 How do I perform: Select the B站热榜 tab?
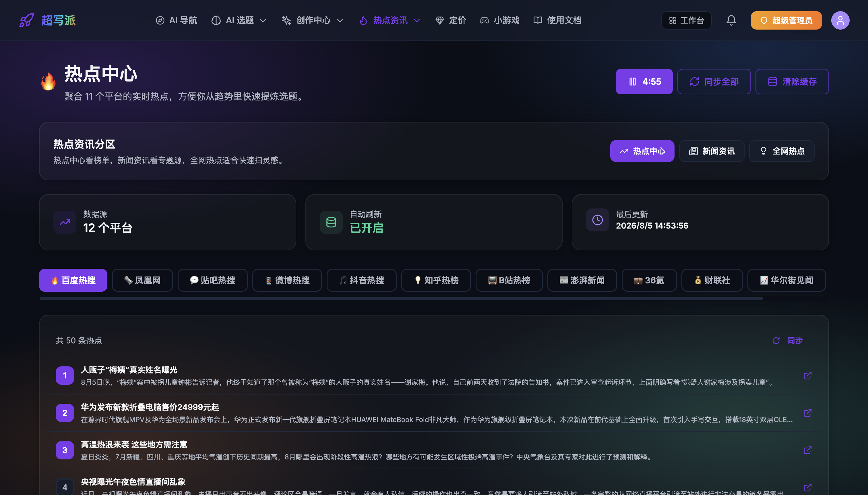509,280
